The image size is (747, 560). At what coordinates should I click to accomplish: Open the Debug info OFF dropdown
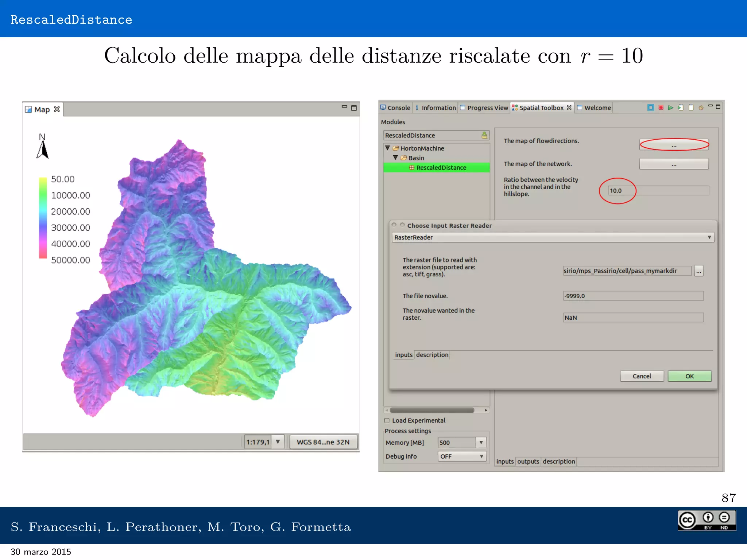coord(462,456)
